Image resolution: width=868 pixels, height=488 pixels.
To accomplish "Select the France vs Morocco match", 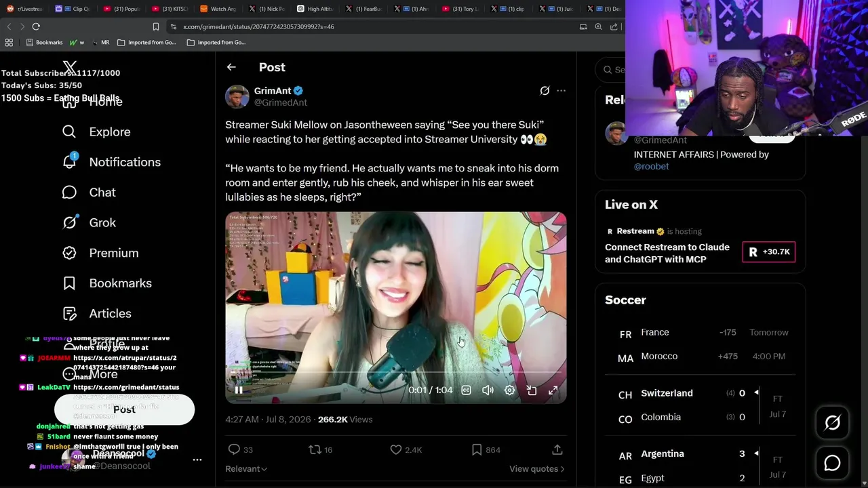I will [x=701, y=344].
